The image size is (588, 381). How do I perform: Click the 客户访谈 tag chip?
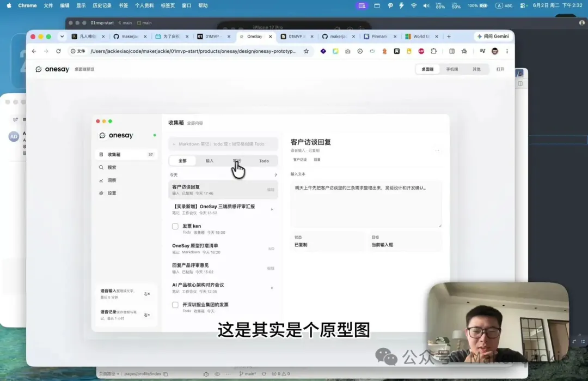click(299, 160)
